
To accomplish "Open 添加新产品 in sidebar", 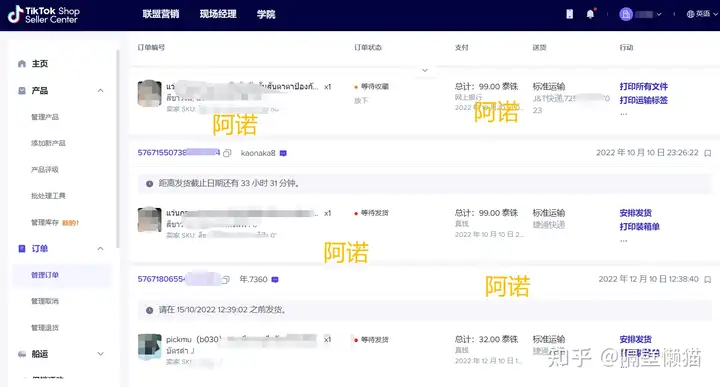I will click(x=48, y=143).
